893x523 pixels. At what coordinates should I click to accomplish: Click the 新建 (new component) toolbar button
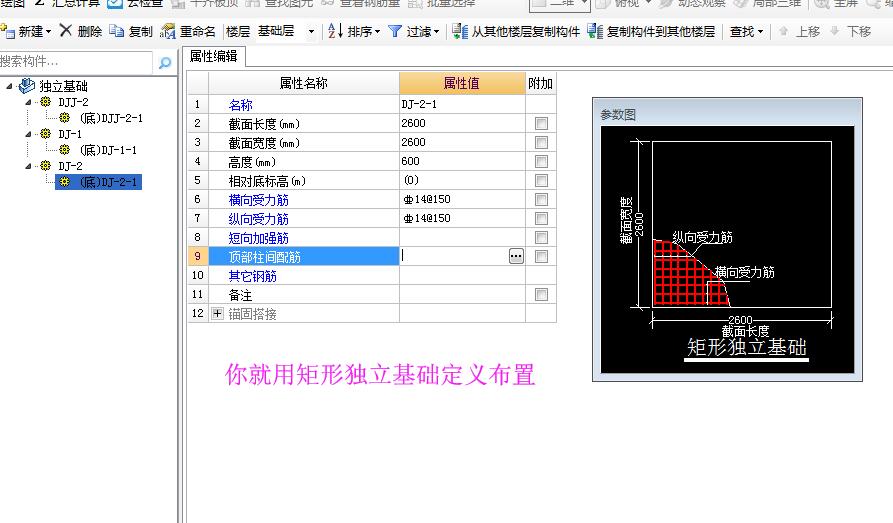[x=26, y=31]
